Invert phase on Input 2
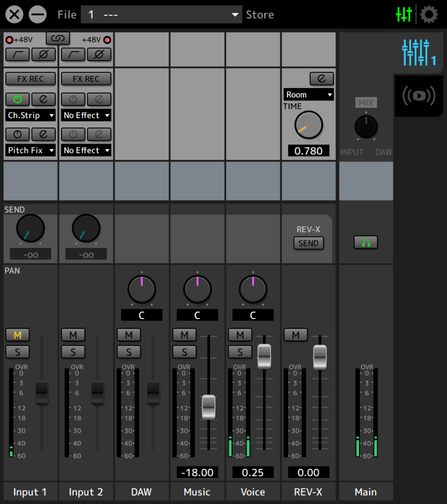Screen dimensions: 447x504 click(x=99, y=55)
